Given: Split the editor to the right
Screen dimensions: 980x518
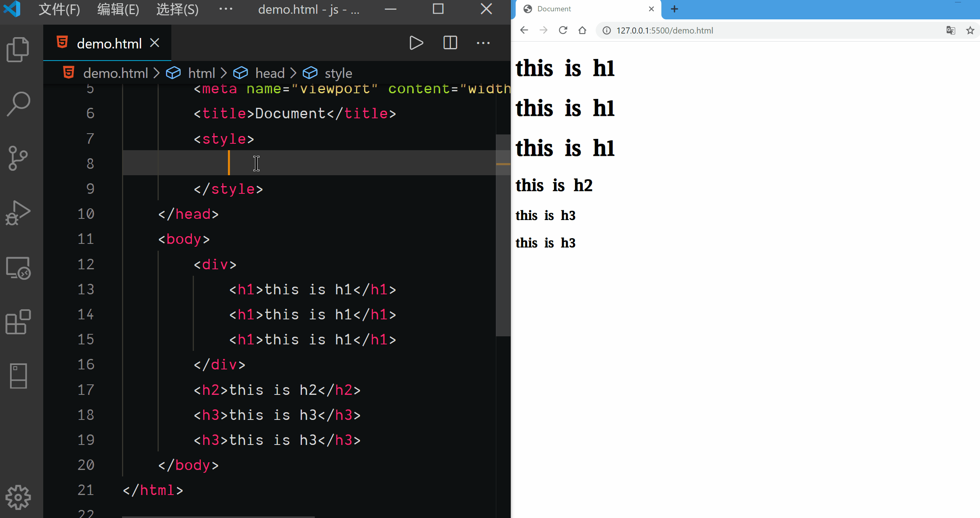Looking at the screenshot, I should [x=450, y=43].
